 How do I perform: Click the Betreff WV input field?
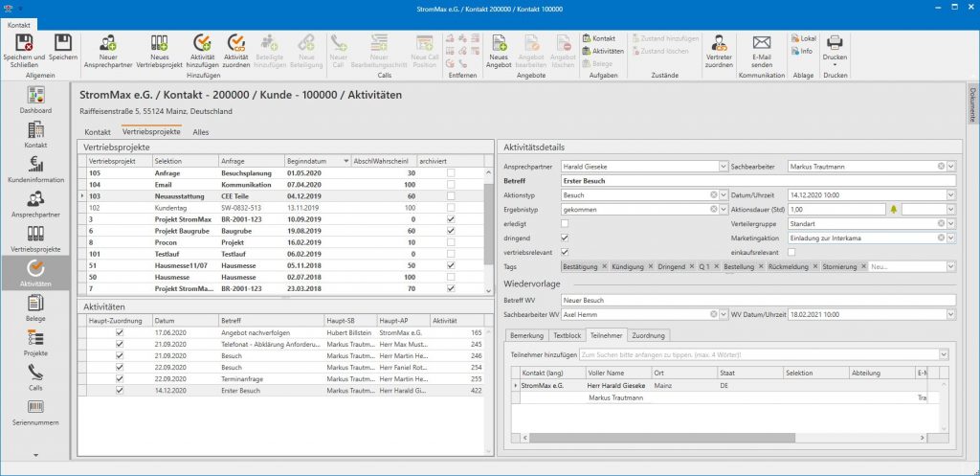click(756, 300)
